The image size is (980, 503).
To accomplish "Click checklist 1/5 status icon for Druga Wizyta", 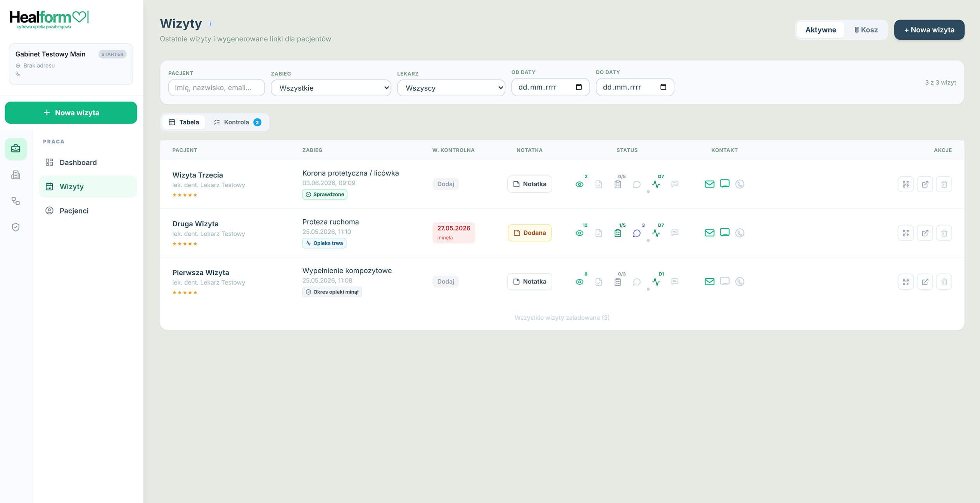I will click(618, 233).
